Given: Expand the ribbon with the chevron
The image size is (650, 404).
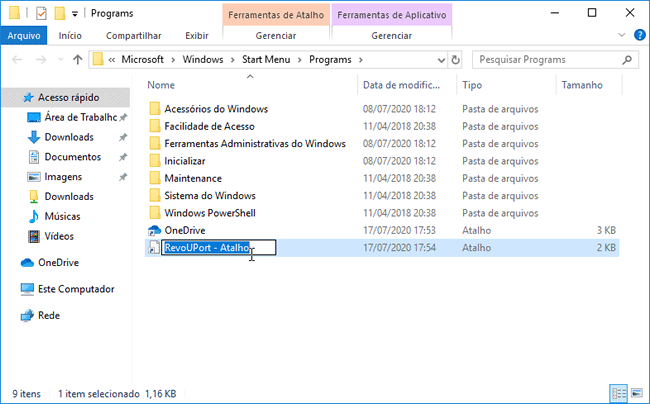Looking at the screenshot, I should tap(621, 35).
